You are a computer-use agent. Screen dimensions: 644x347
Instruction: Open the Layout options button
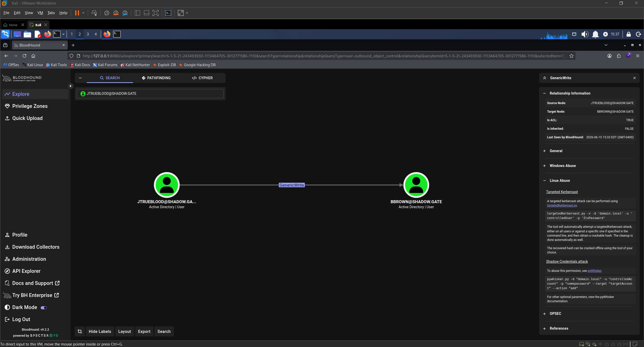click(125, 331)
